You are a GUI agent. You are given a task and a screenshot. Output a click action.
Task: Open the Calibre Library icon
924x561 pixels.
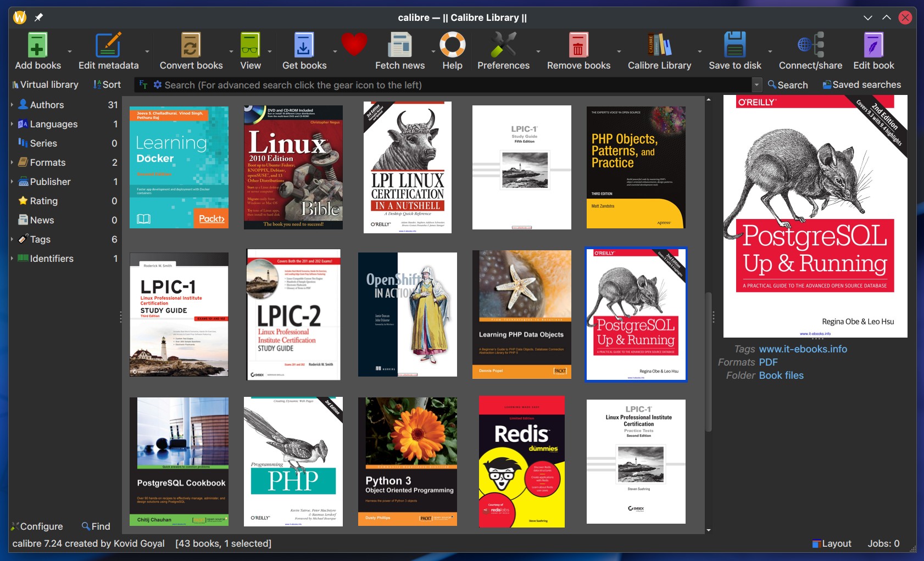(x=659, y=45)
